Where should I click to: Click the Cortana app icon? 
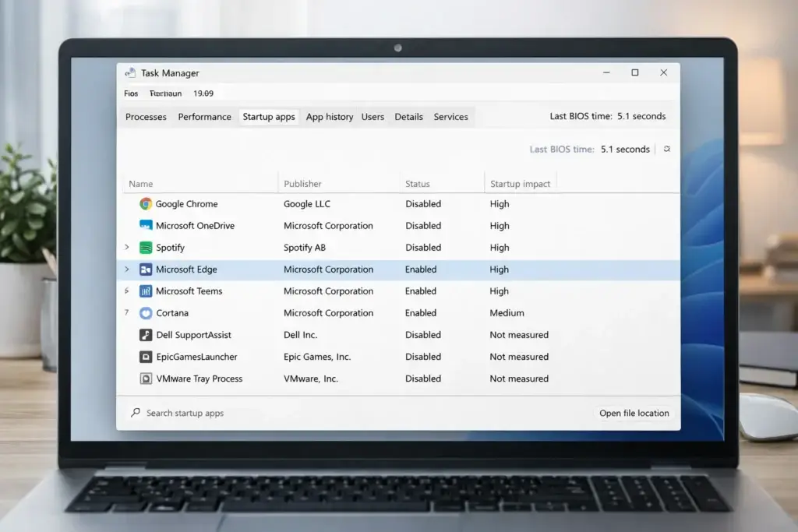point(145,312)
